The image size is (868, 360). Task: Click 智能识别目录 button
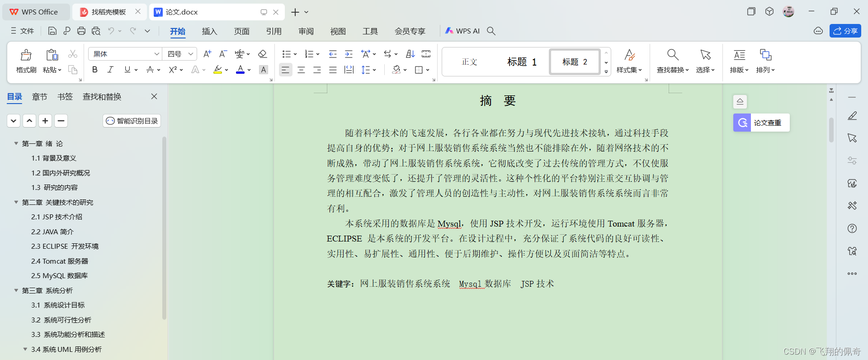click(132, 121)
